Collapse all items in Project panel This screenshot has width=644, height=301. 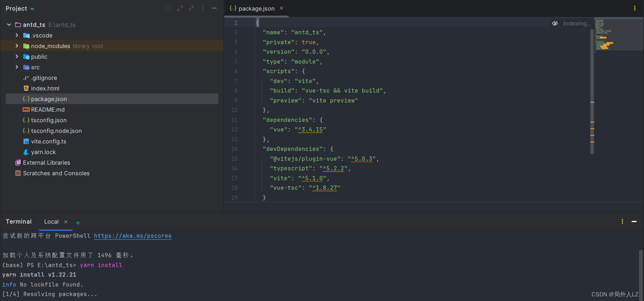click(x=191, y=8)
